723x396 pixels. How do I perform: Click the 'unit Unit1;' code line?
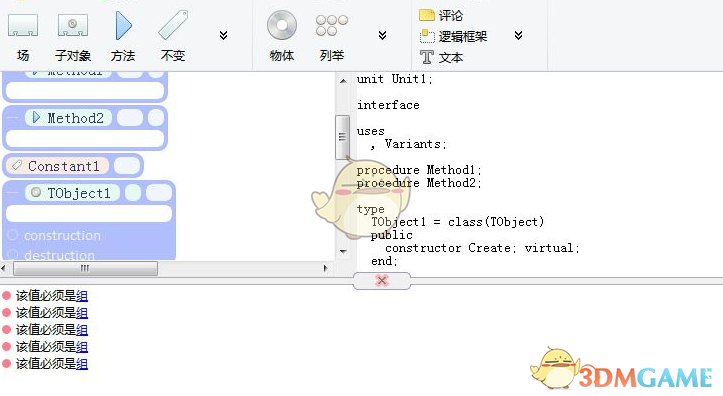[x=395, y=79]
